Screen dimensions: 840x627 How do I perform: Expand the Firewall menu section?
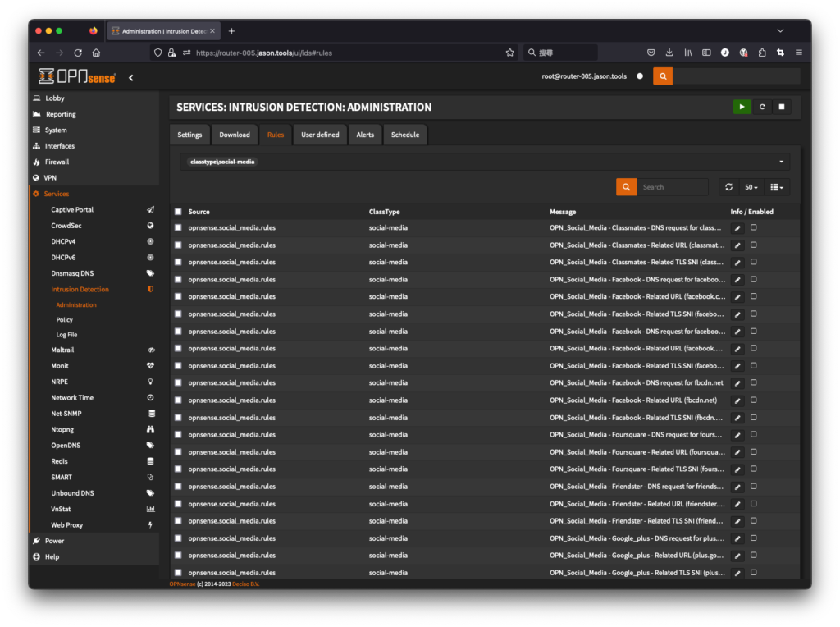click(x=57, y=162)
